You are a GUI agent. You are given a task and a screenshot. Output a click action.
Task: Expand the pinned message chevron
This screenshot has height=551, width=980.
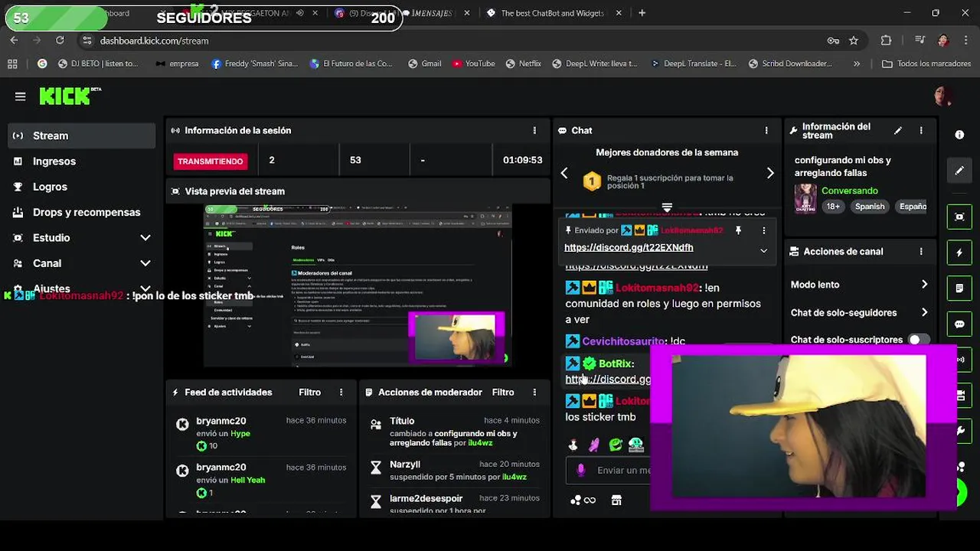(763, 250)
